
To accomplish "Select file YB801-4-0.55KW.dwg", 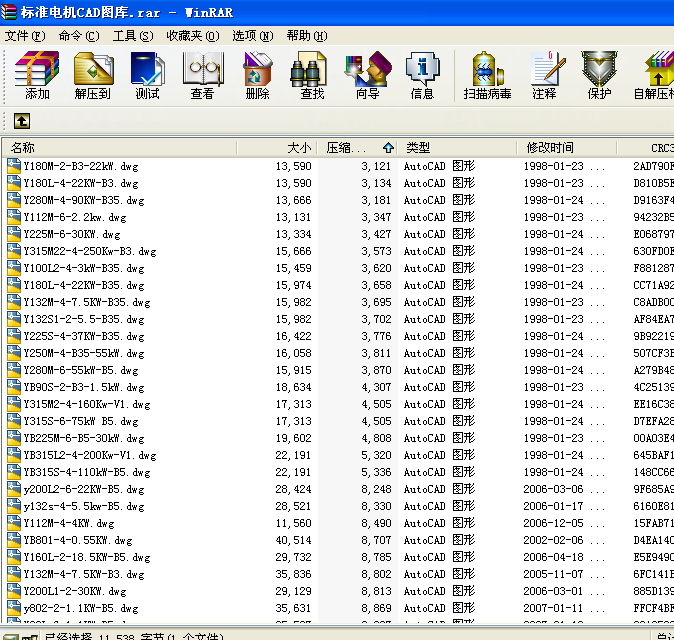I will (78, 540).
